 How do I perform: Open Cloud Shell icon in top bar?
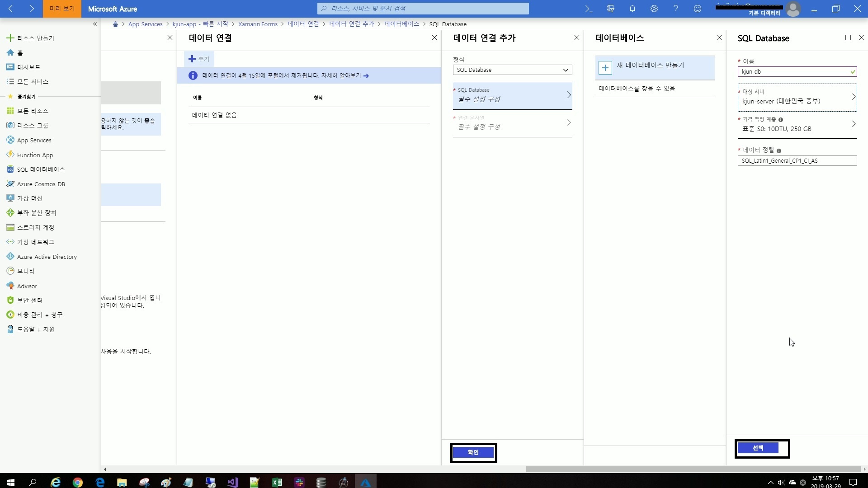tap(589, 9)
